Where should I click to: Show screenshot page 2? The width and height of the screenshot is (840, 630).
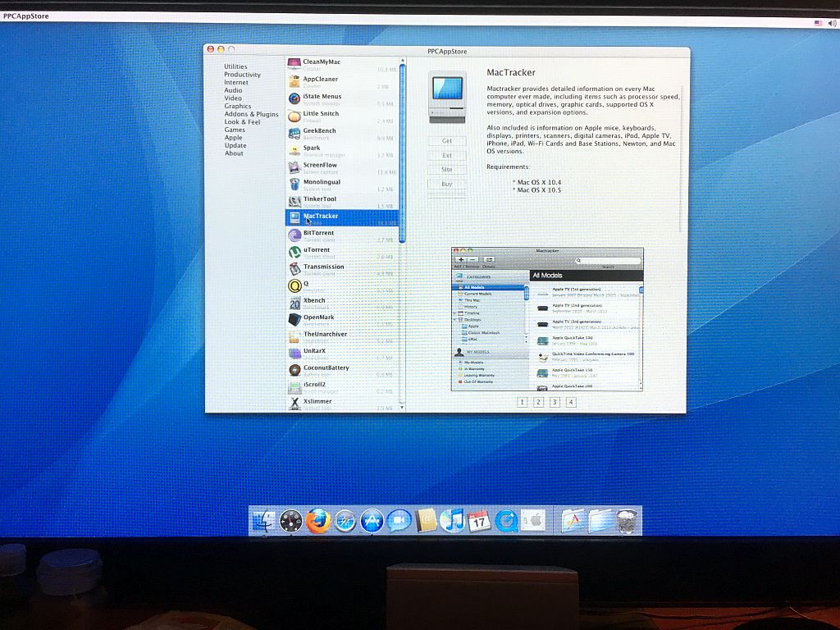click(x=538, y=402)
